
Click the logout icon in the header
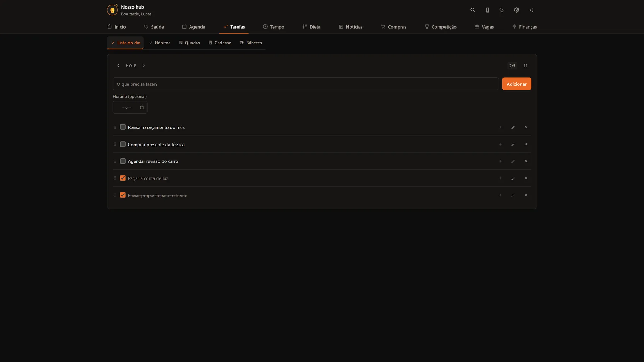click(x=531, y=10)
